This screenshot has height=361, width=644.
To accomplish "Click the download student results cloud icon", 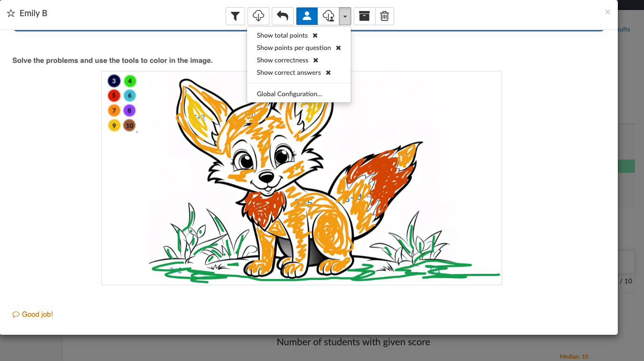I will click(329, 16).
